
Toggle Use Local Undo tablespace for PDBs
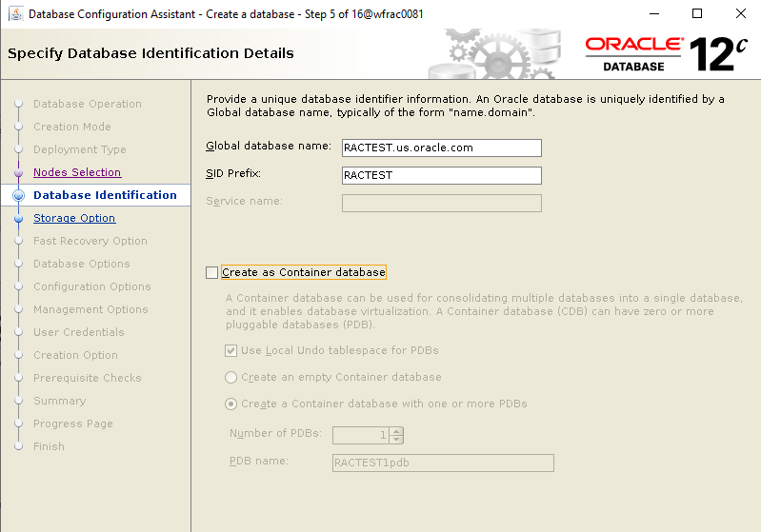pyautogui.click(x=231, y=350)
